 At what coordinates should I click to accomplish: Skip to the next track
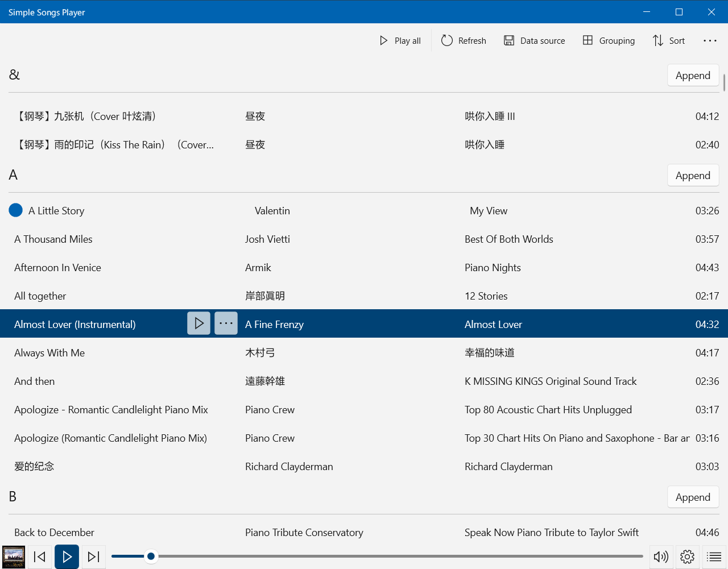[94, 556]
